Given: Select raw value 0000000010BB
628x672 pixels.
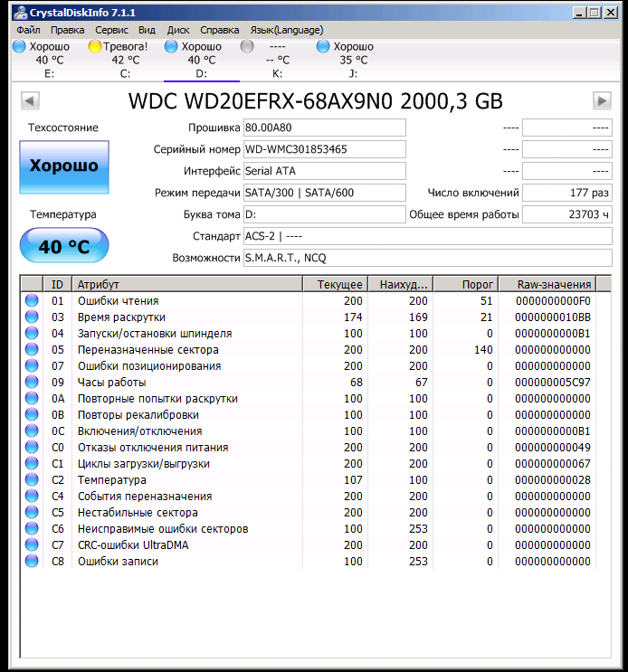Looking at the screenshot, I should click(553, 317).
